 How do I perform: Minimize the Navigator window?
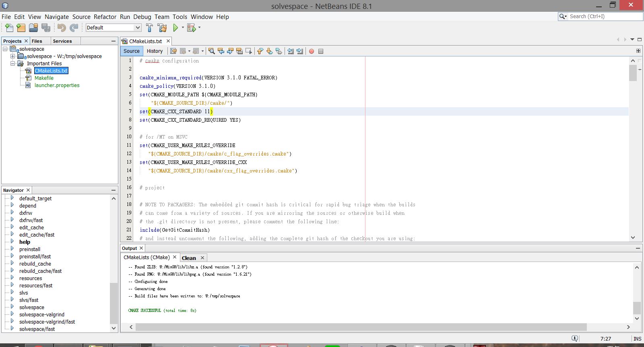tap(114, 190)
